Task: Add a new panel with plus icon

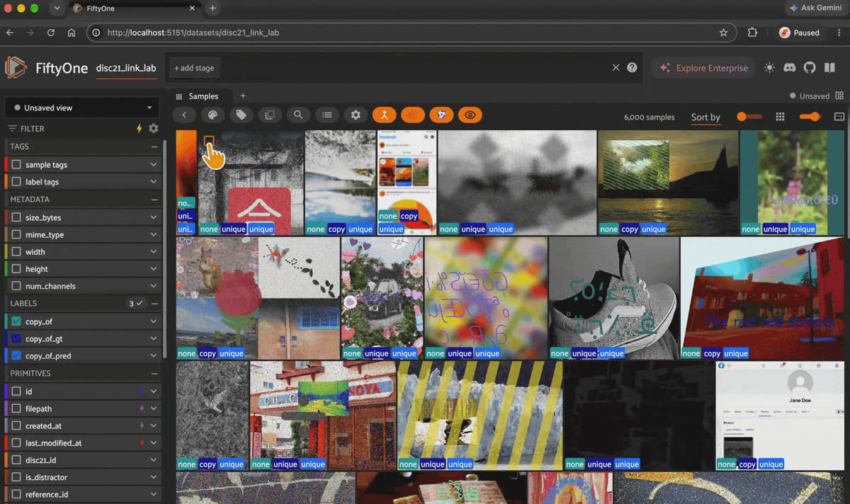Action: pyautogui.click(x=243, y=96)
